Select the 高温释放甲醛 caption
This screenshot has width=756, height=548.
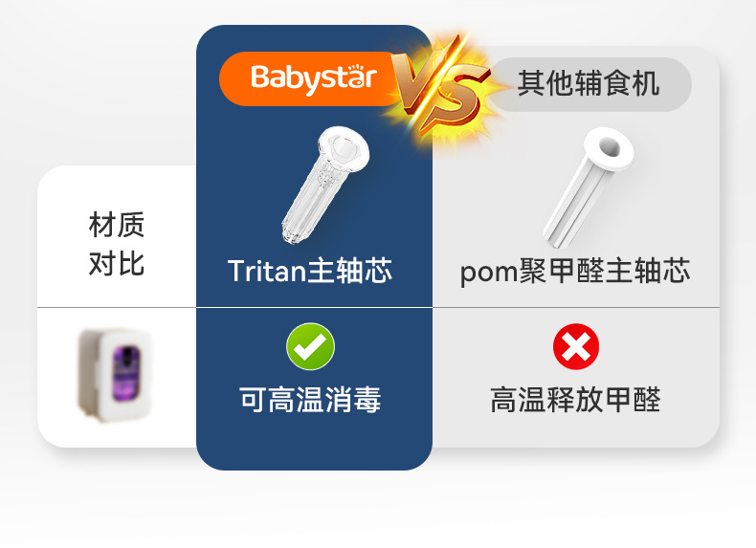pyautogui.click(x=576, y=400)
